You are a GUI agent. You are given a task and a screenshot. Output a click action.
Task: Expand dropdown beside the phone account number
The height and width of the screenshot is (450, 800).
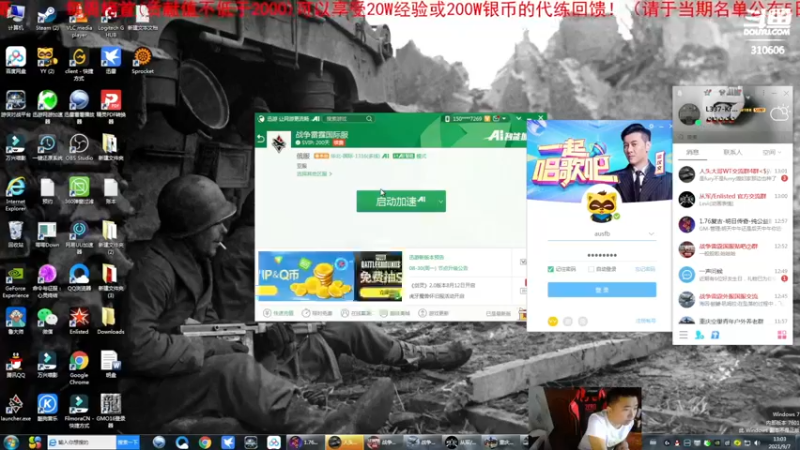504,118
